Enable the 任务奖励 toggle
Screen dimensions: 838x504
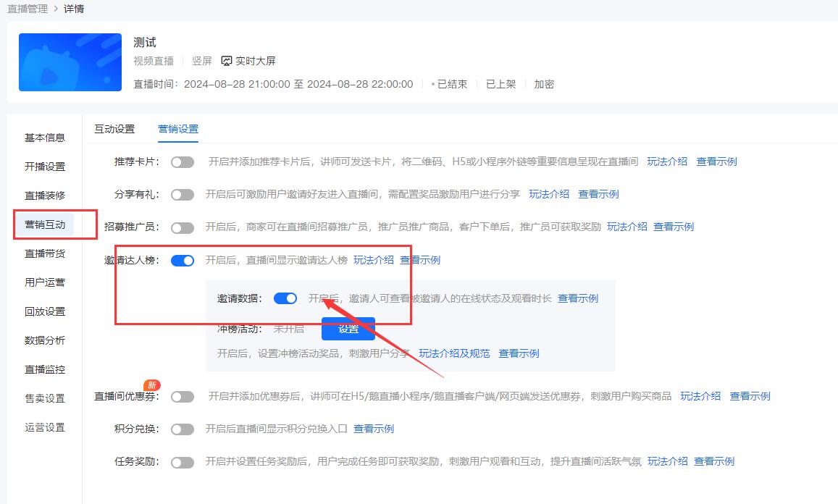click(x=182, y=461)
